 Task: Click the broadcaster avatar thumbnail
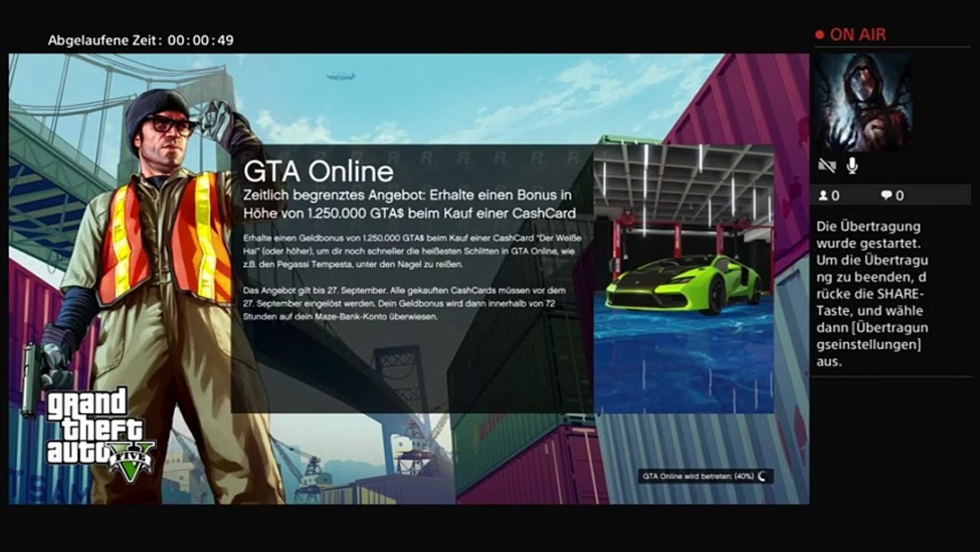[863, 102]
